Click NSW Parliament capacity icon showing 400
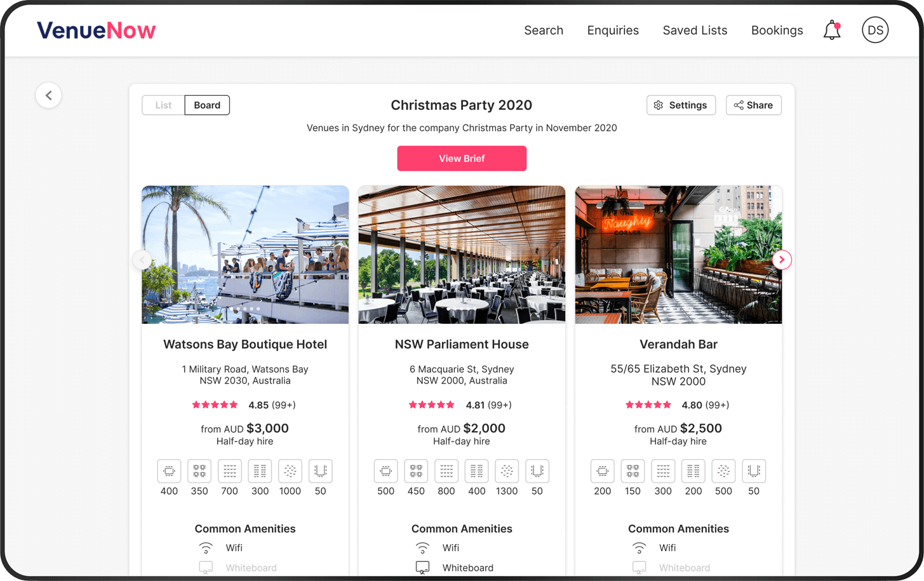Screen dimensions: 924x581 tap(476, 471)
